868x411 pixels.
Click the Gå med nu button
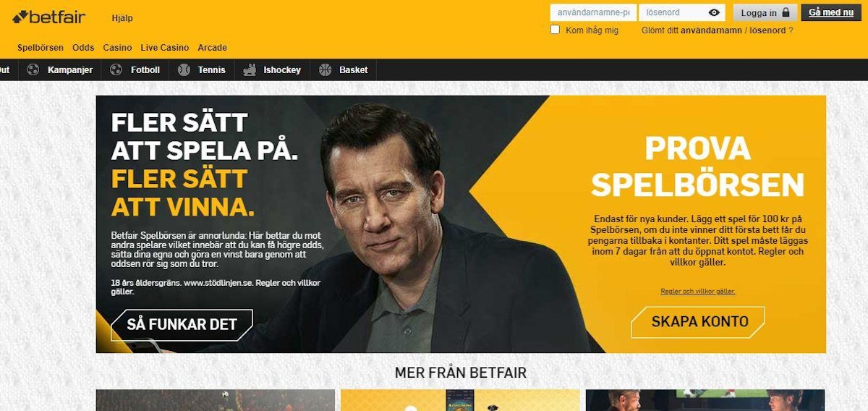pos(831,12)
